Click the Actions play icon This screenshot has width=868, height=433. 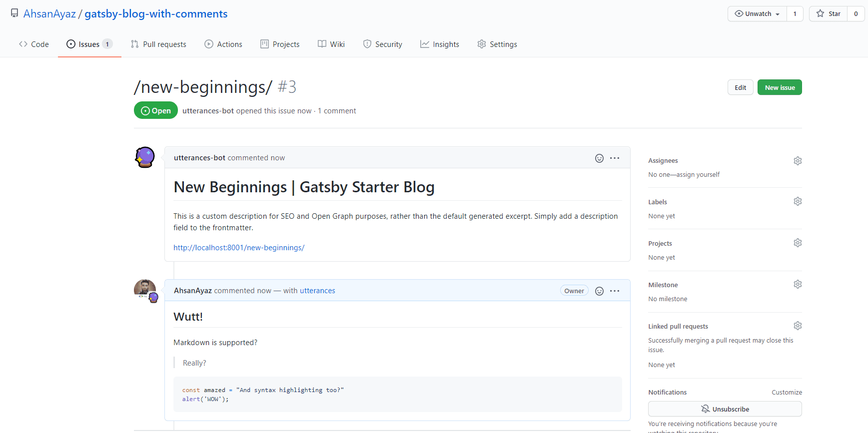209,44
